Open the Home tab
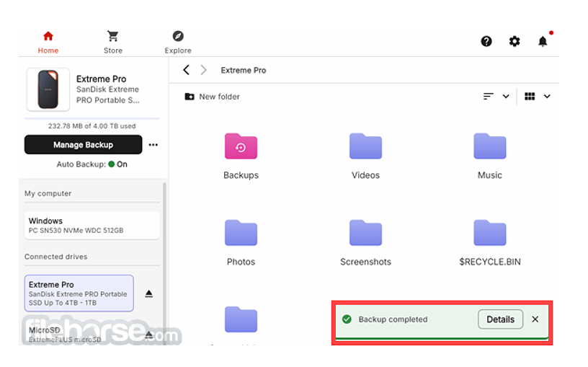 tap(48, 43)
